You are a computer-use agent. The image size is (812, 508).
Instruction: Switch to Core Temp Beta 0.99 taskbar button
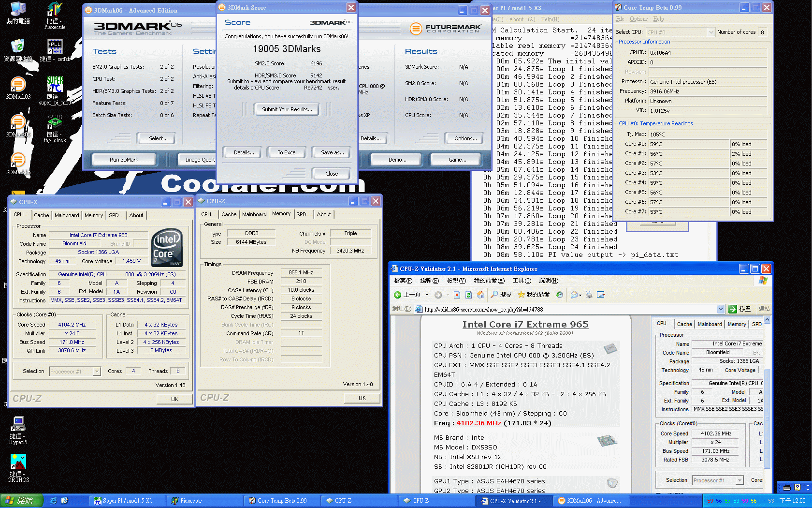[x=282, y=501]
